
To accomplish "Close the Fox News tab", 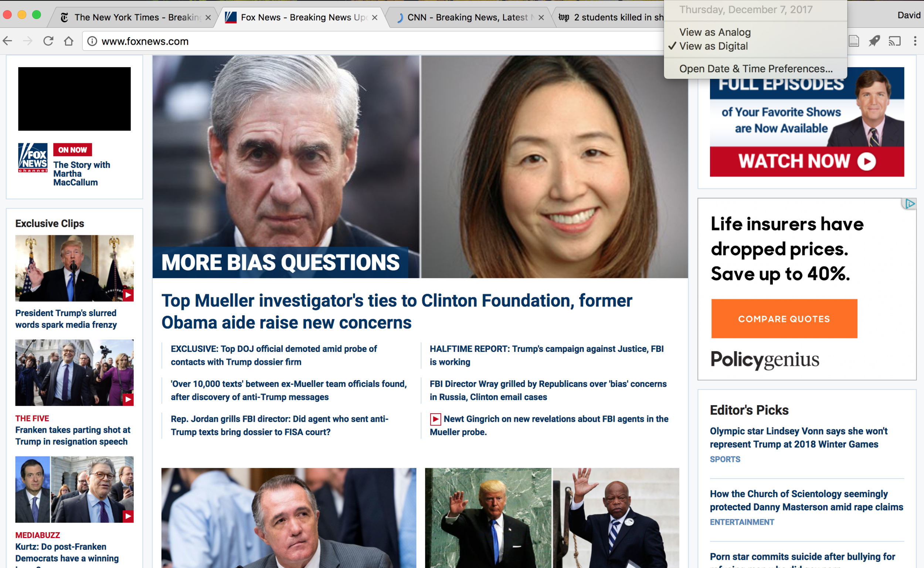I will point(374,18).
